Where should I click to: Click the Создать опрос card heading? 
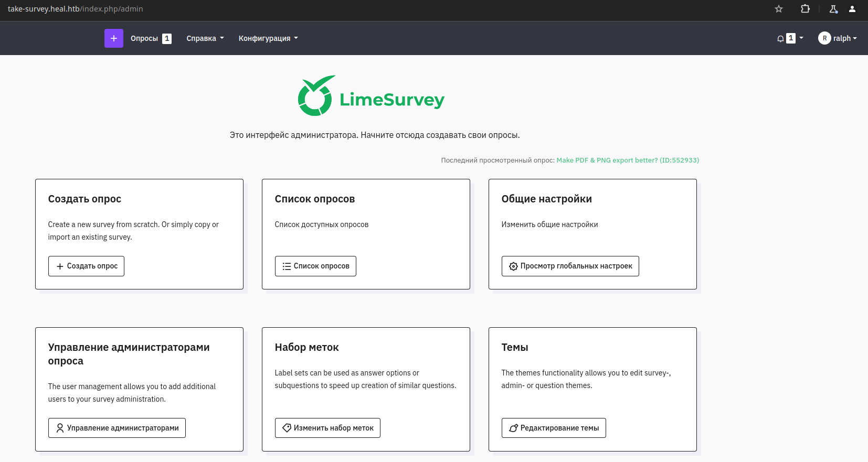84,199
